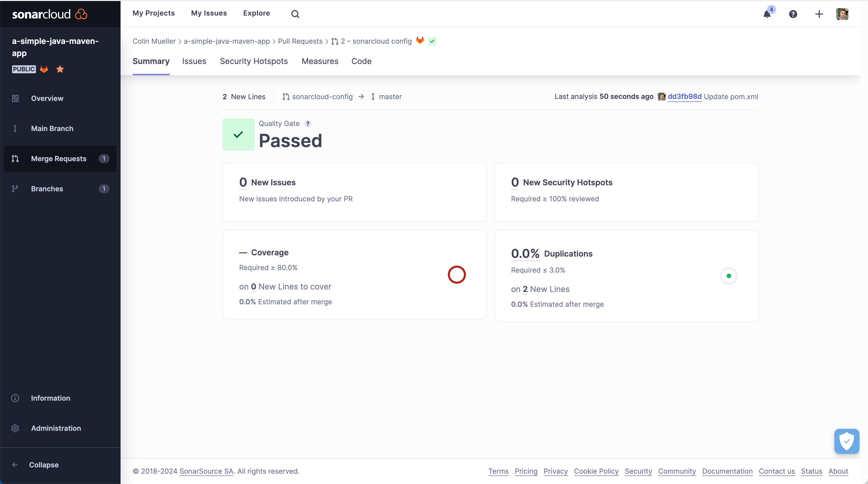This screenshot has width=868, height=484.
Task: Click the Quality Gate help icon
Action: 308,123
